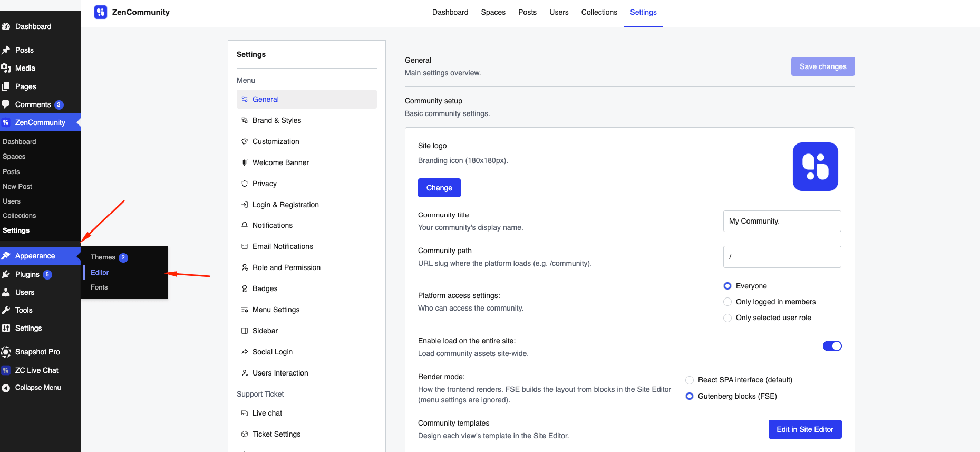Screen dimensions: 980x452
Task: Select Only selected user role radio
Action: pyautogui.click(x=727, y=318)
